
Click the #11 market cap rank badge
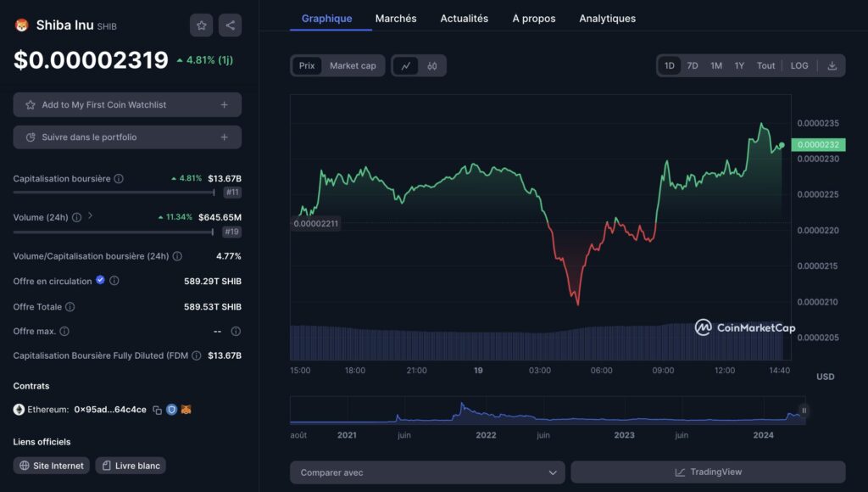(x=232, y=193)
